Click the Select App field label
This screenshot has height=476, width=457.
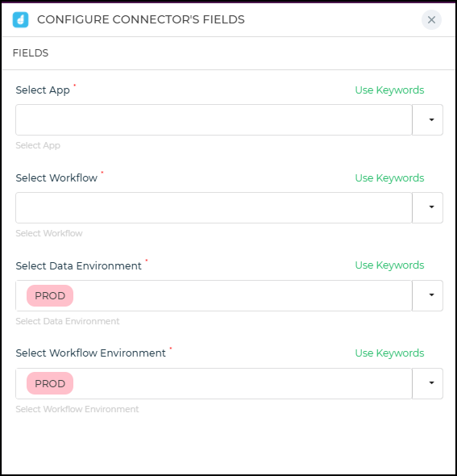(x=43, y=90)
